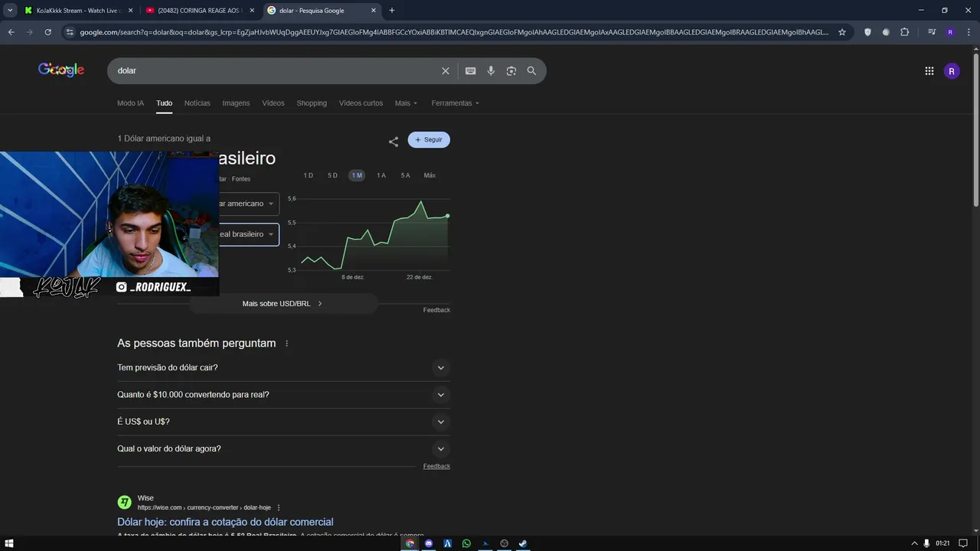Viewport: 980px width, 551px height.
Task: Select the 1 A chart range
Action: pos(381,175)
